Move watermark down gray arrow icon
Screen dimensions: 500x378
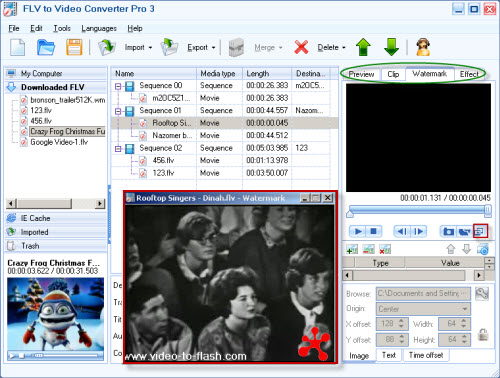(466, 249)
